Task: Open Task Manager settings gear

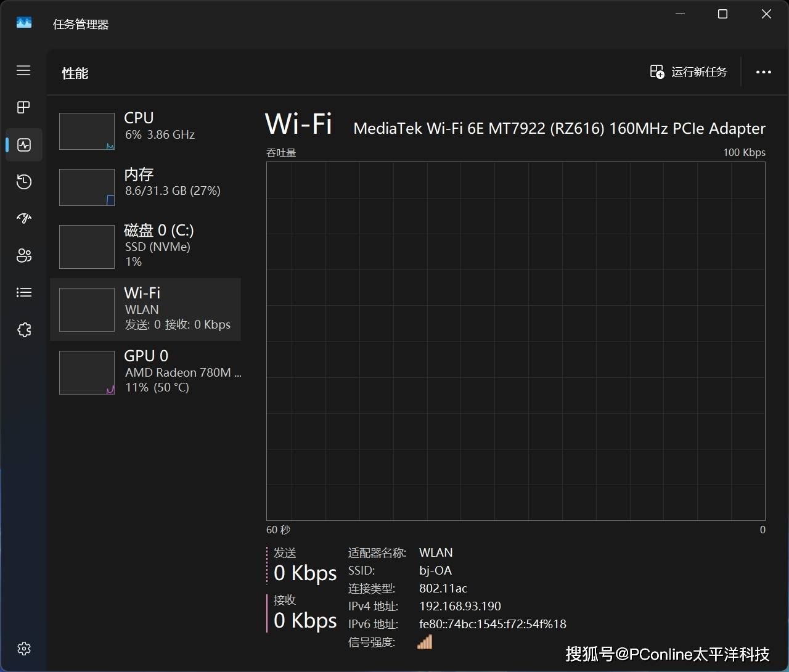Action: coord(24,649)
